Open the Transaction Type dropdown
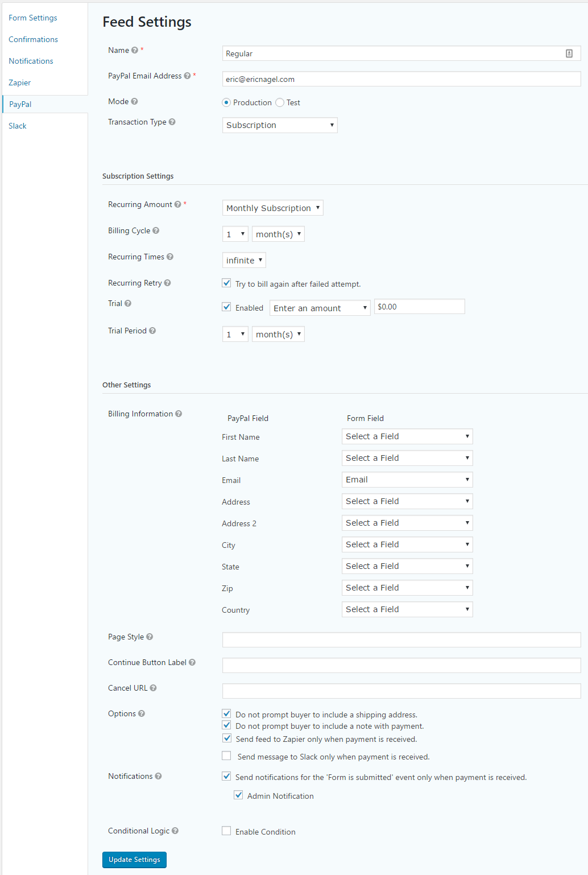Image resolution: width=588 pixels, height=875 pixels. click(280, 125)
